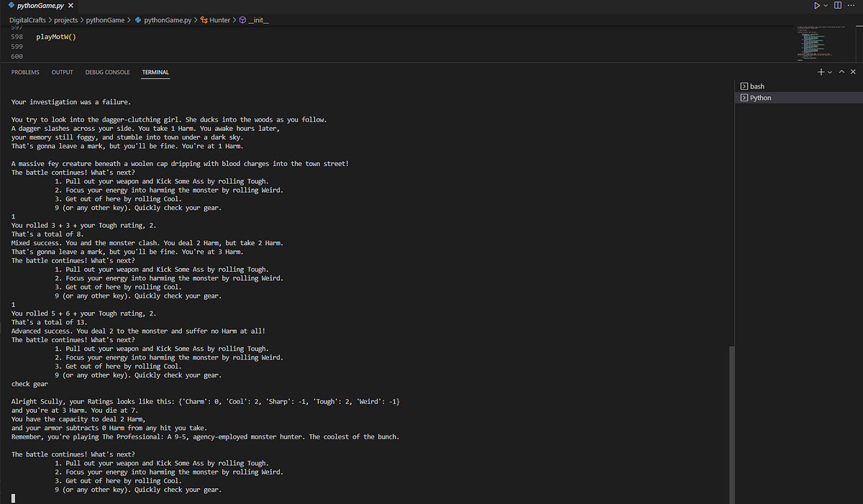Click the Python shell icon in terminal list
The image size is (863, 504).
[x=745, y=98]
